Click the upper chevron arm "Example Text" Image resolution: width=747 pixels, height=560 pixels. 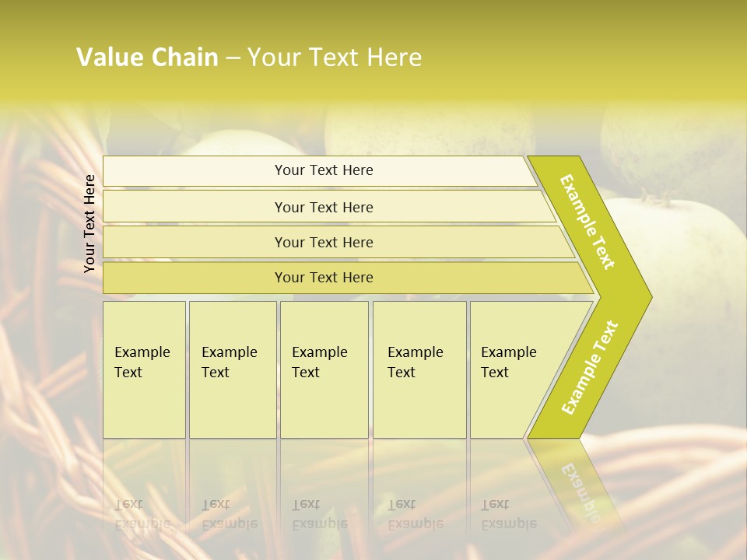pos(587,222)
